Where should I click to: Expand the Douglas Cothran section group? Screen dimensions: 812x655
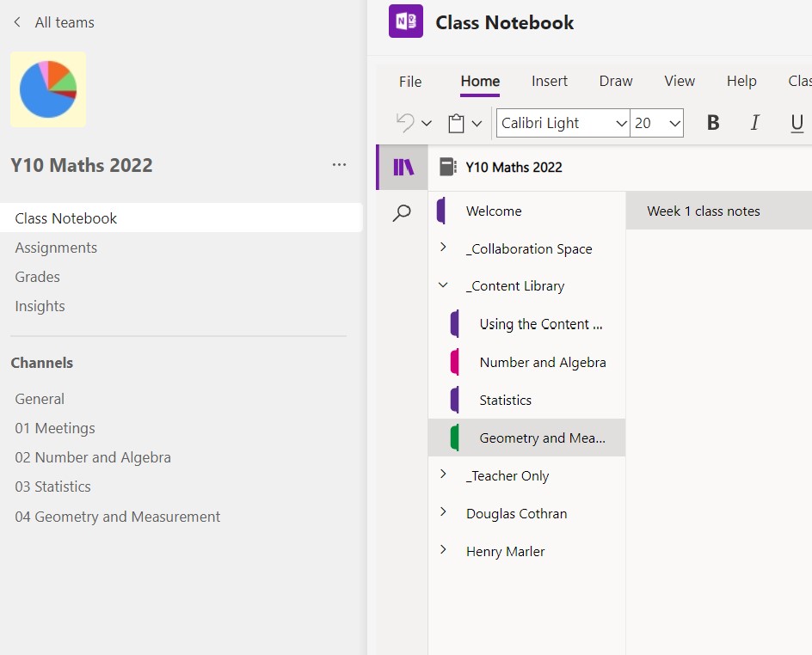pyautogui.click(x=443, y=512)
